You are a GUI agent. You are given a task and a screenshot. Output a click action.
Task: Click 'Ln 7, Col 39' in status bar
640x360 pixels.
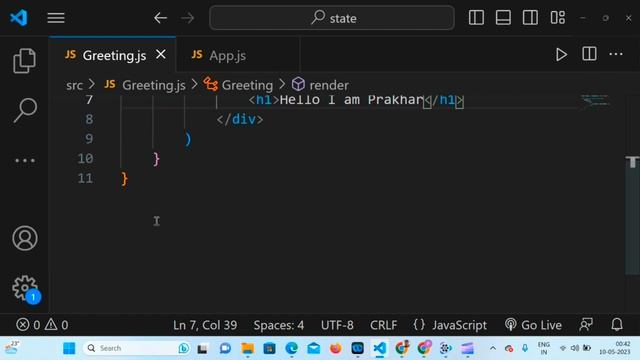pos(205,325)
